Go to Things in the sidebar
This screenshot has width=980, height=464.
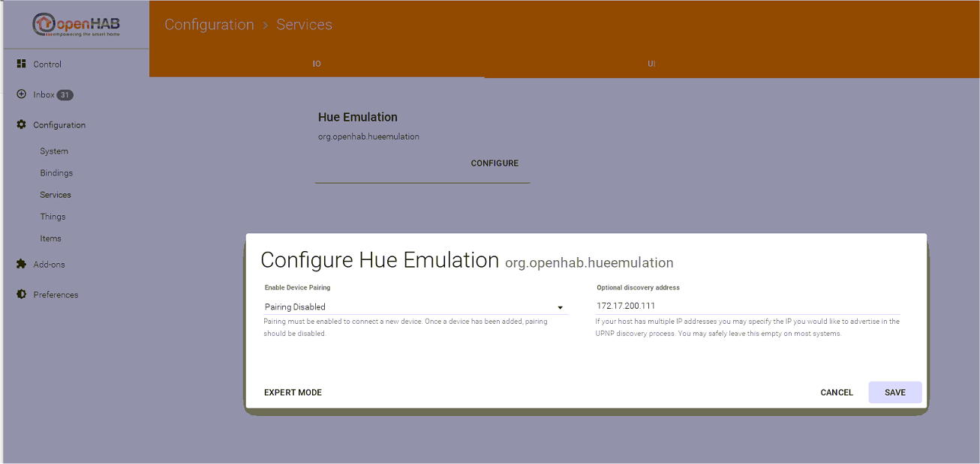(x=53, y=217)
